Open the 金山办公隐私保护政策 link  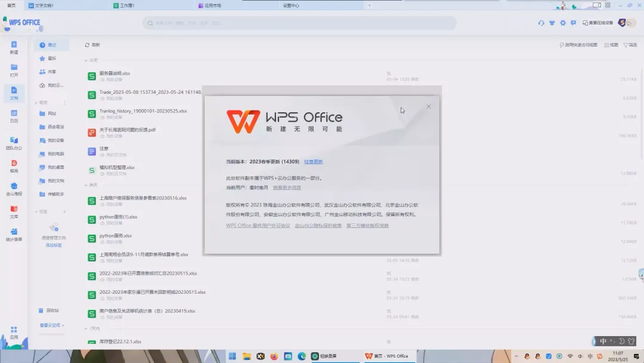point(318,225)
